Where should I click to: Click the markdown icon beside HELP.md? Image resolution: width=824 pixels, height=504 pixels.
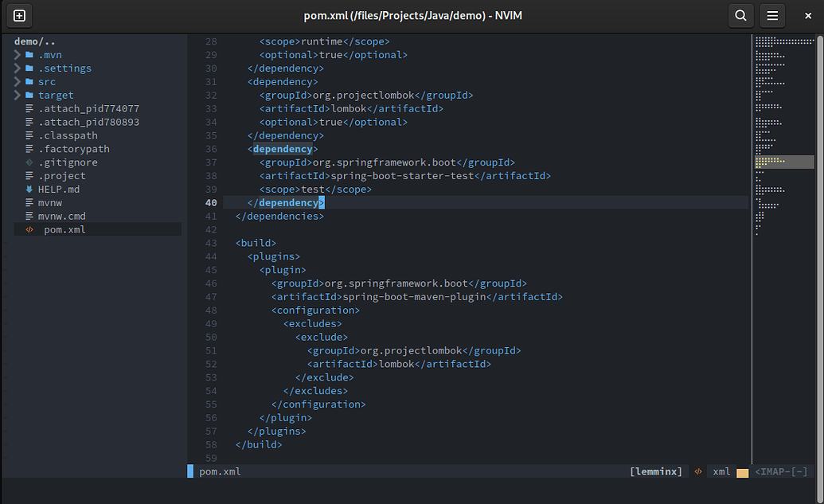tap(29, 189)
